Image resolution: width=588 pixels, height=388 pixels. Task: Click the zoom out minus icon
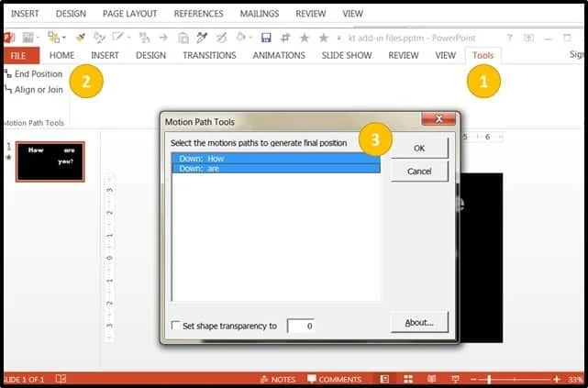(x=473, y=380)
